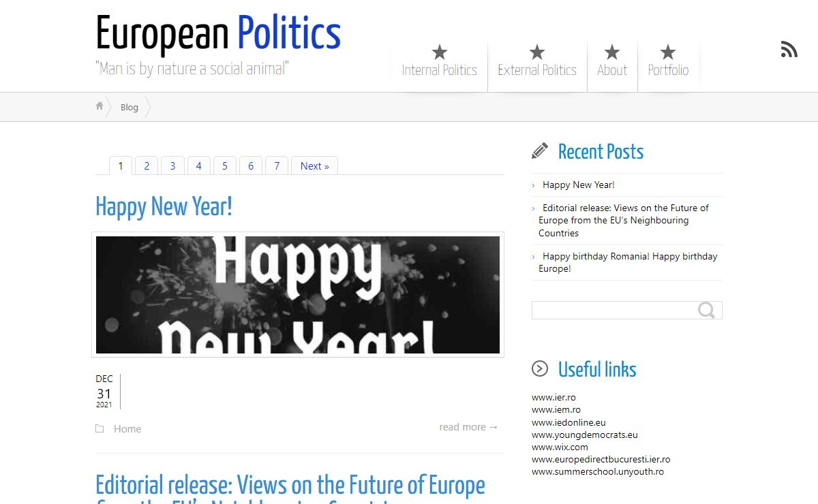Click the Happy New Year banner image
The image size is (818, 504).
click(x=298, y=295)
